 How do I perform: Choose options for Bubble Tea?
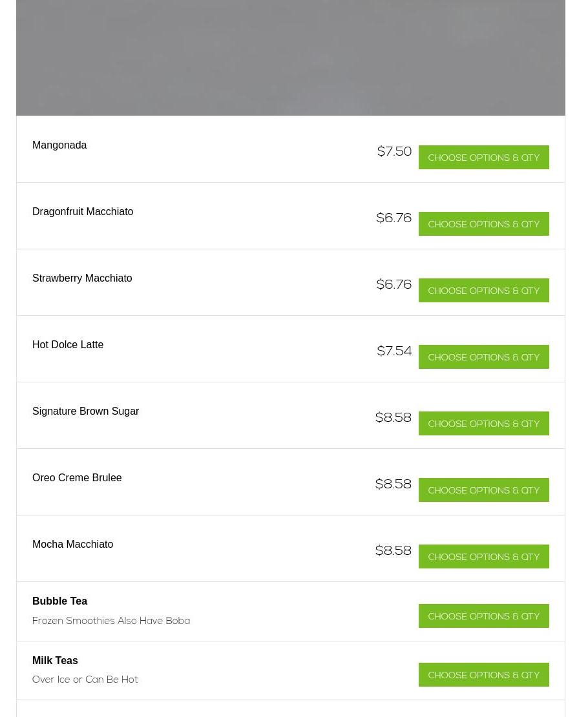[x=483, y=616]
